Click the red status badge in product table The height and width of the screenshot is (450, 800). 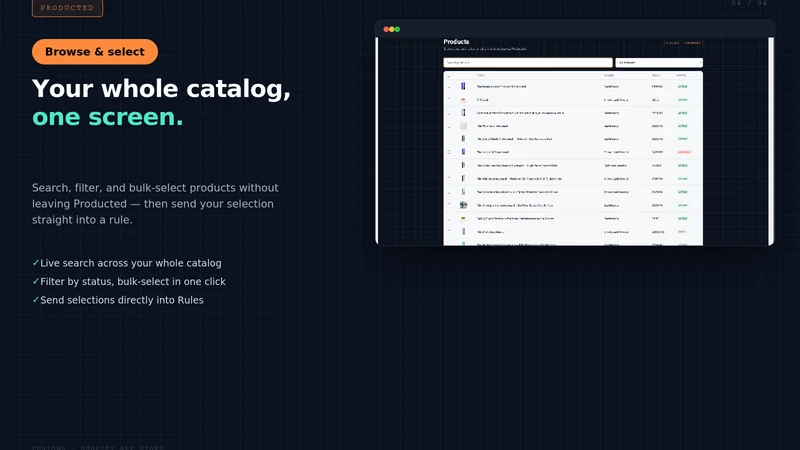(x=684, y=152)
